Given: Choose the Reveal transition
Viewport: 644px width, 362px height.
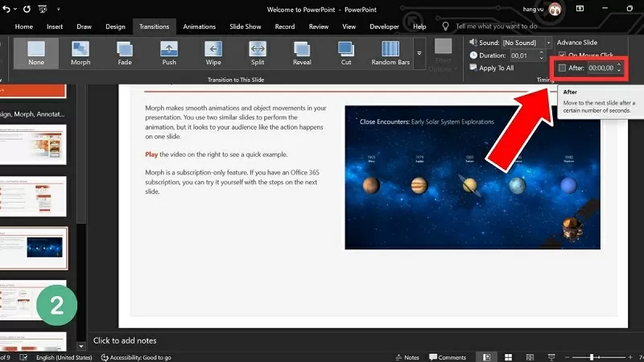Looking at the screenshot, I should [302, 55].
